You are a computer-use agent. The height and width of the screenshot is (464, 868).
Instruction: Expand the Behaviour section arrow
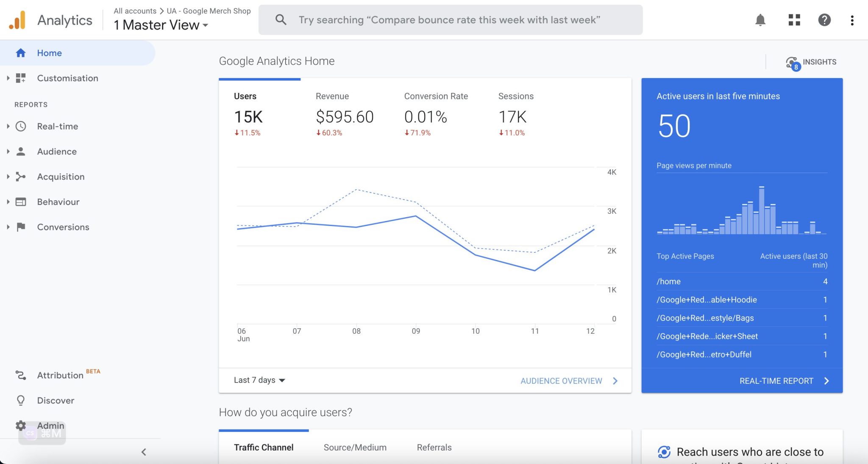8,202
